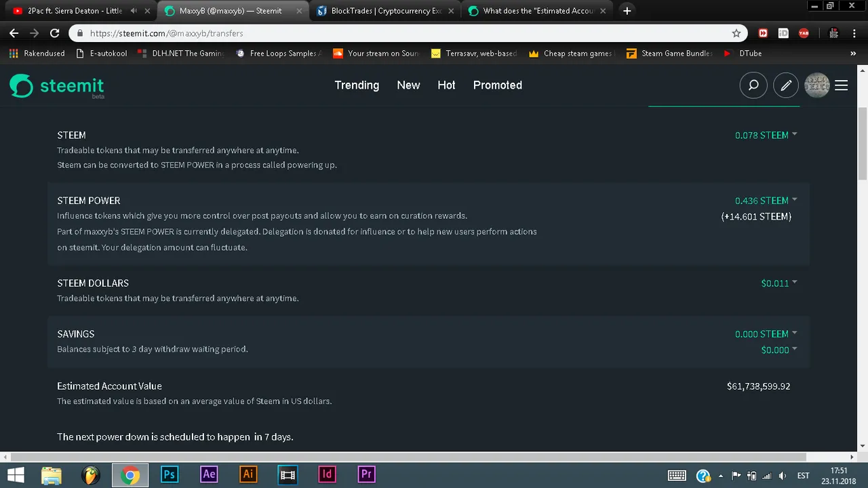The height and width of the screenshot is (488, 868).
Task: Click the red YAB extension icon
Action: click(x=804, y=33)
